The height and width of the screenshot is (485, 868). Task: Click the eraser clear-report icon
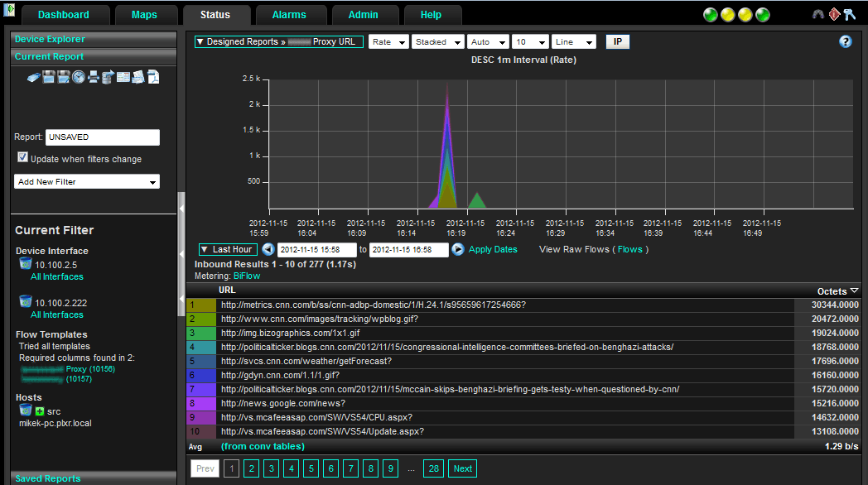(x=33, y=78)
